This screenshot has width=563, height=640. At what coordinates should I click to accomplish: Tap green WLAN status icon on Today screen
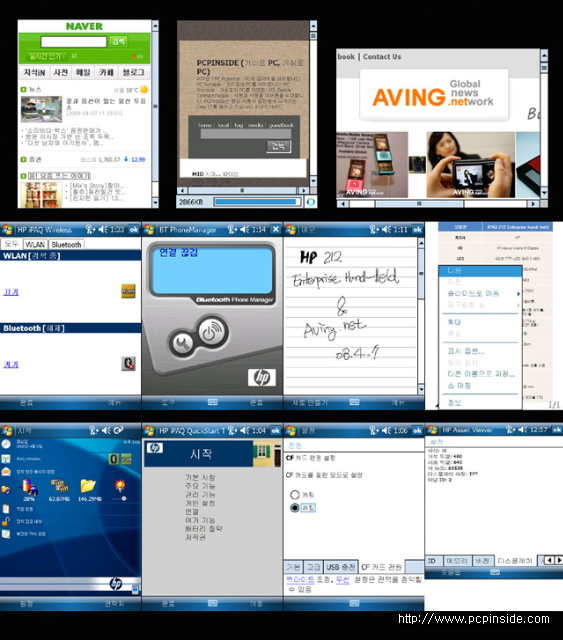tap(126, 459)
